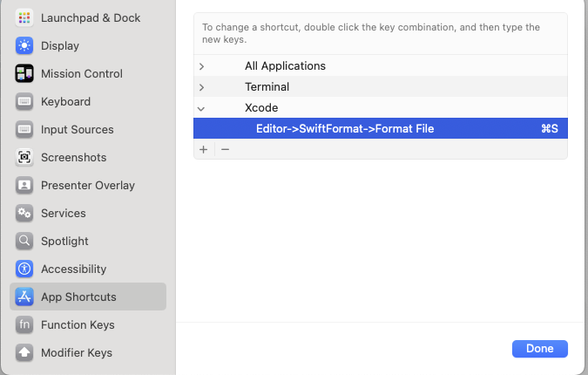
Task: Expand the Terminal shortcuts group
Action: pos(202,87)
